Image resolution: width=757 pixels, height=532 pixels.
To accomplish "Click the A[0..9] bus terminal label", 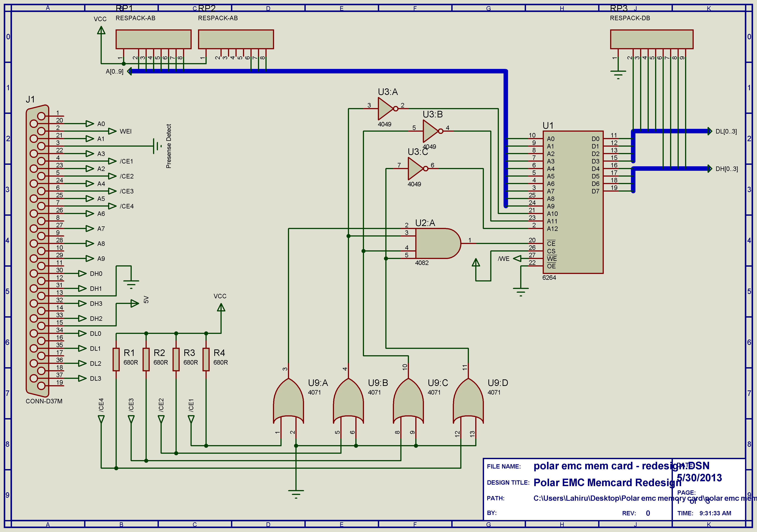I will (x=114, y=72).
